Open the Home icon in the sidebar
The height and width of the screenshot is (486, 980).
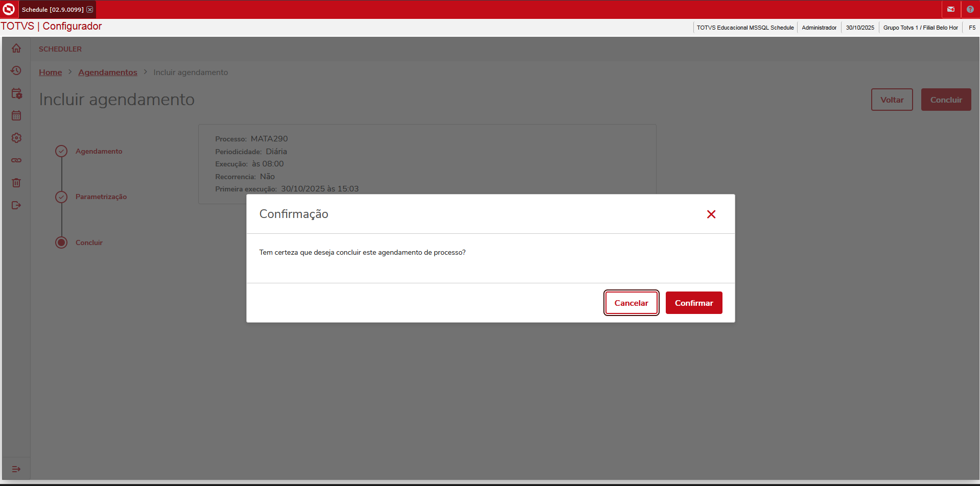[x=16, y=48]
